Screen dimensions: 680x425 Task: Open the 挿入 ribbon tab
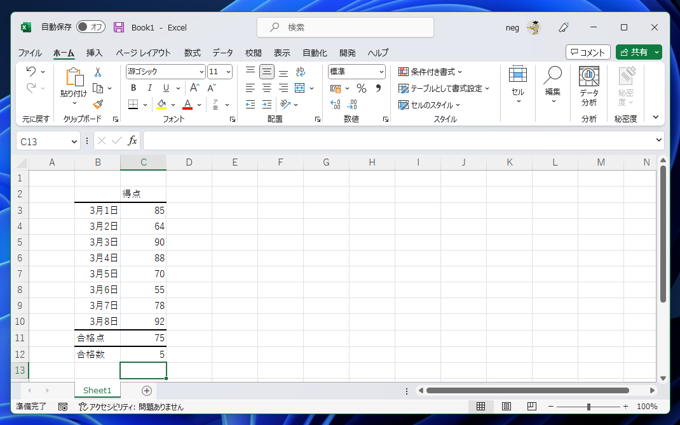tap(94, 53)
